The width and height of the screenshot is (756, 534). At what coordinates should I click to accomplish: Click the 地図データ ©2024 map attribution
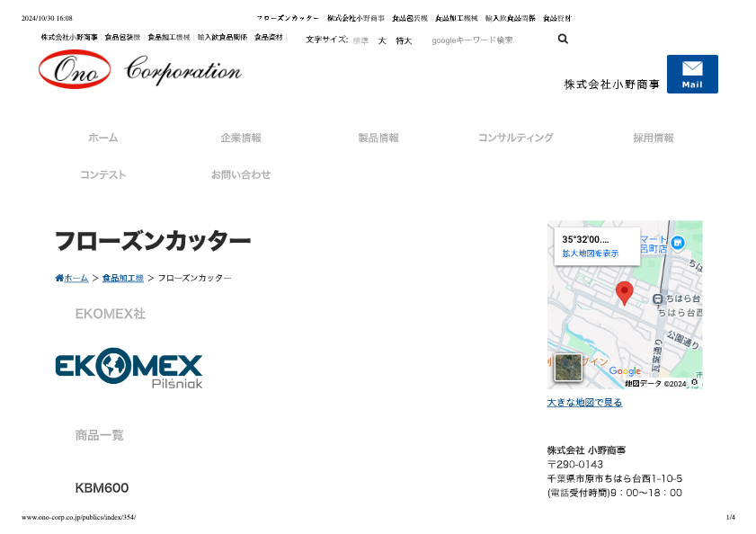point(655,384)
